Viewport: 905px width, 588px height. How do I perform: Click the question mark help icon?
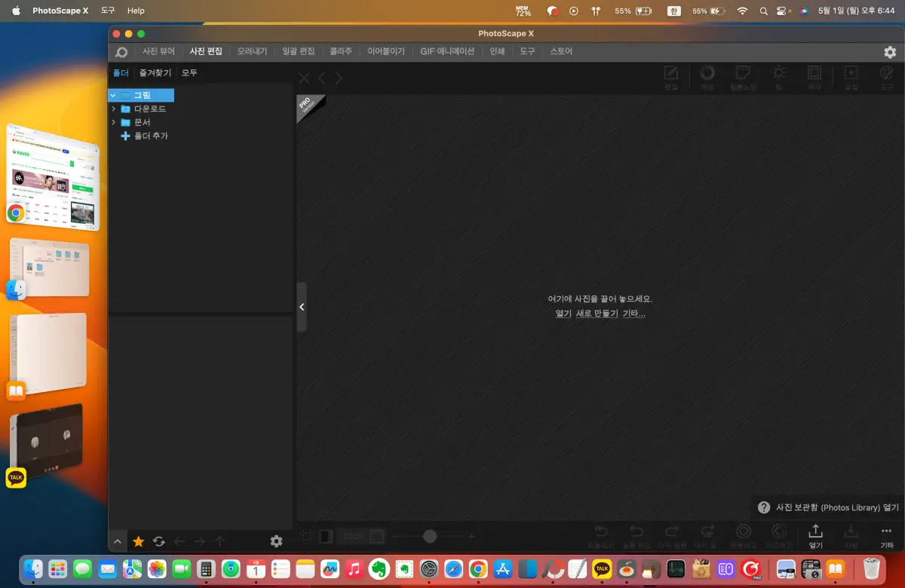[764, 507]
